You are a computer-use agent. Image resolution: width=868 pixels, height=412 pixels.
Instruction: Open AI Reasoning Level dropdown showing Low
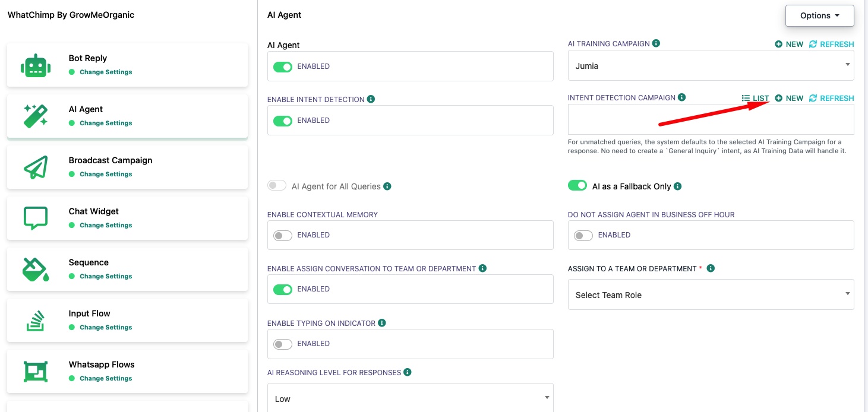[x=410, y=398]
